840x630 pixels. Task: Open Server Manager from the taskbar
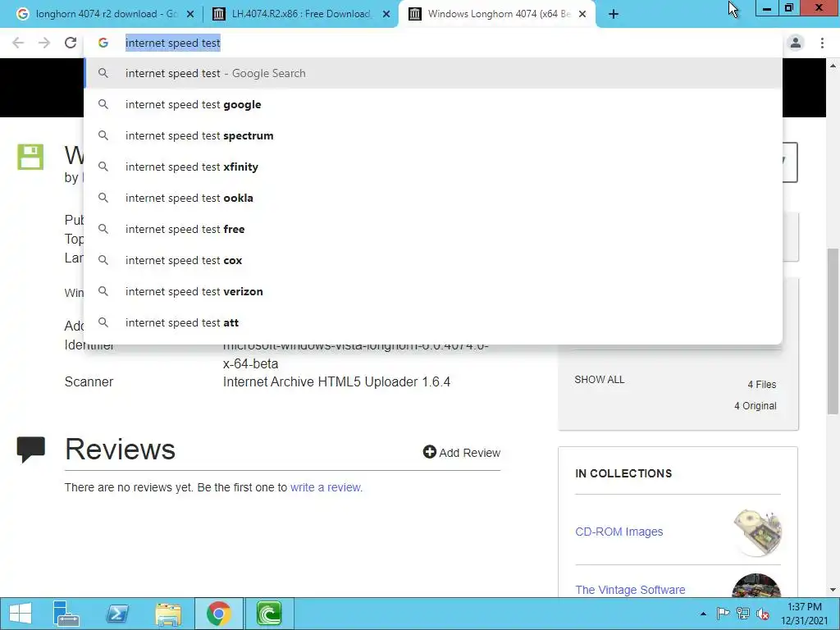[66, 614]
